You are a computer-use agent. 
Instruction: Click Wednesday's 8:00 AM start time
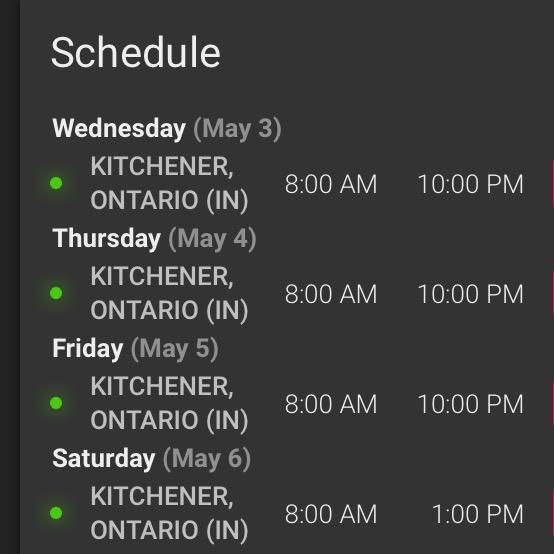331,184
